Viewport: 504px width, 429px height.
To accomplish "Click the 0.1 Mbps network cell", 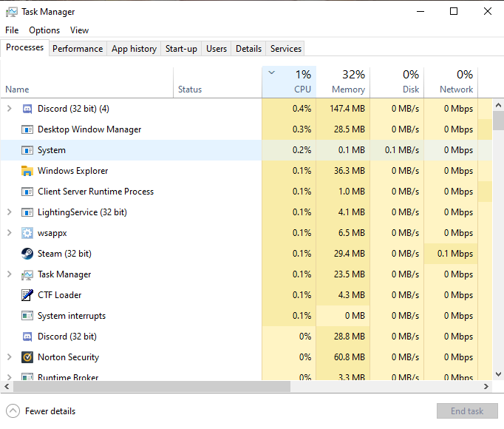I will click(451, 254).
